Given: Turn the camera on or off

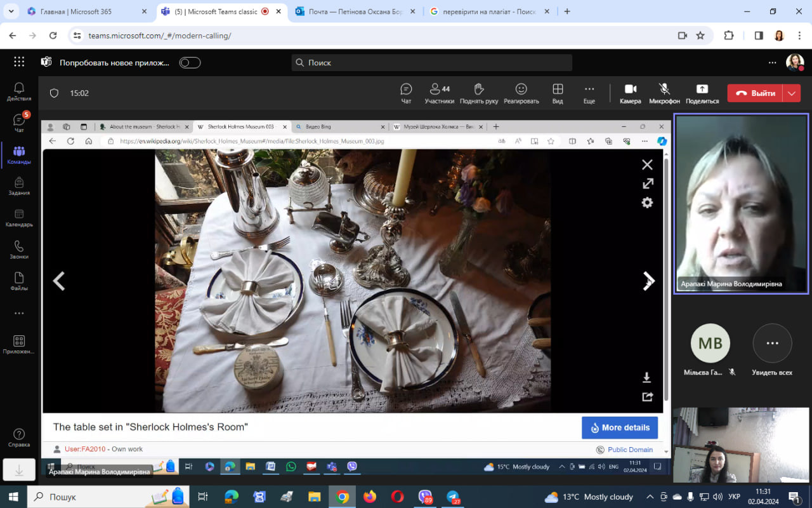Looking at the screenshot, I should point(630,93).
